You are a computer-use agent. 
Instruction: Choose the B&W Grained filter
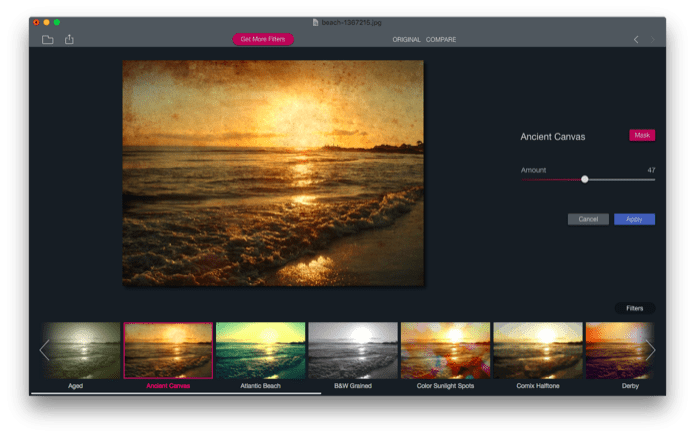[353, 351]
